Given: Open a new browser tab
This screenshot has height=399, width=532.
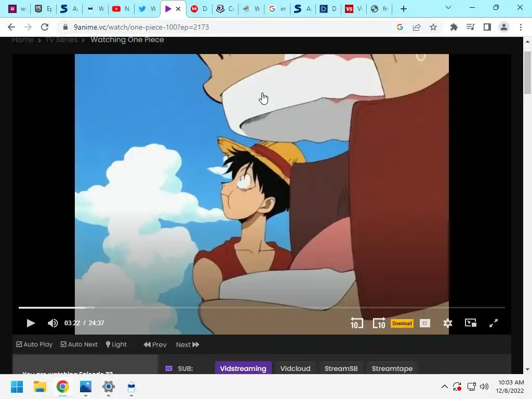Looking at the screenshot, I should pyautogui.click(x=403, y=9).
